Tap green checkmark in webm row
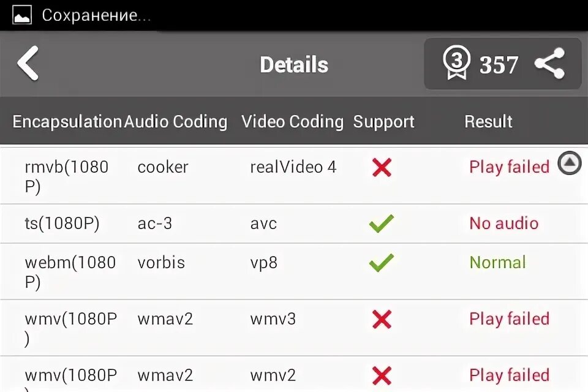Image resolution: width=588 pixels, height=392 pixels. point(381,263)
